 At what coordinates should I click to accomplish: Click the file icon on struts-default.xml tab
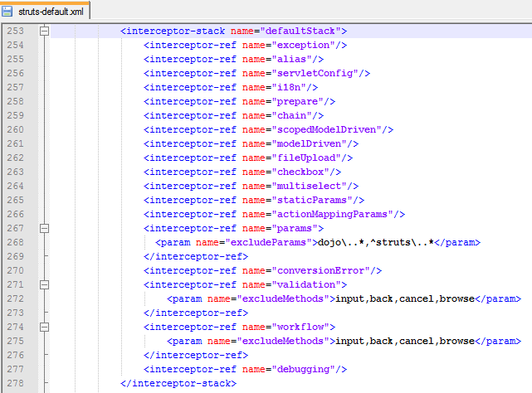[x=9, y=11]
